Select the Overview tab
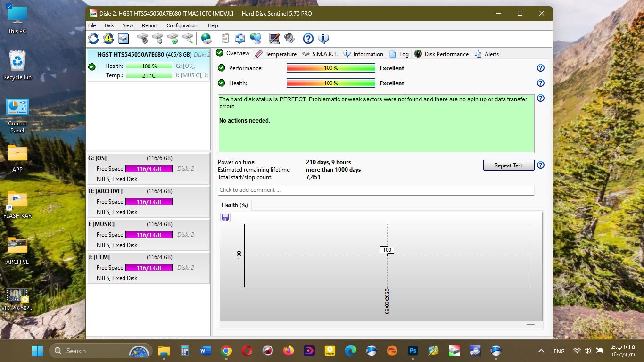The image size is (644, 362). (x=233, y=53)
